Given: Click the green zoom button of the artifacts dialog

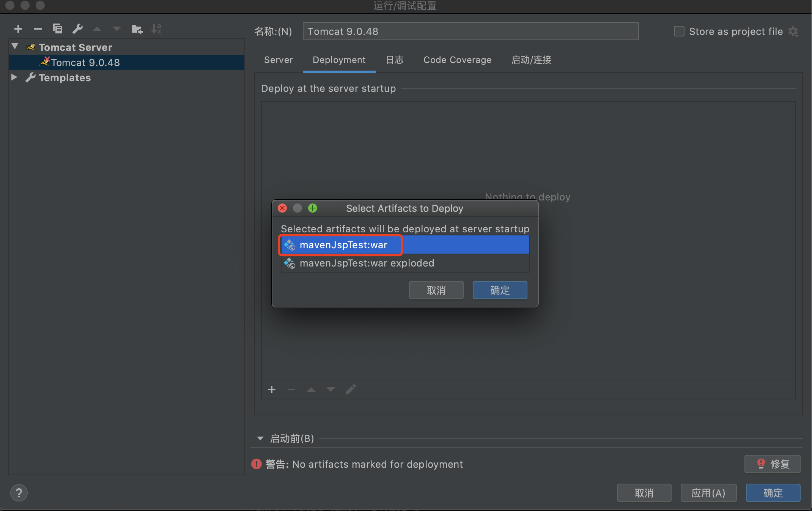Looking at the screenshot, I should coord(313,208).
